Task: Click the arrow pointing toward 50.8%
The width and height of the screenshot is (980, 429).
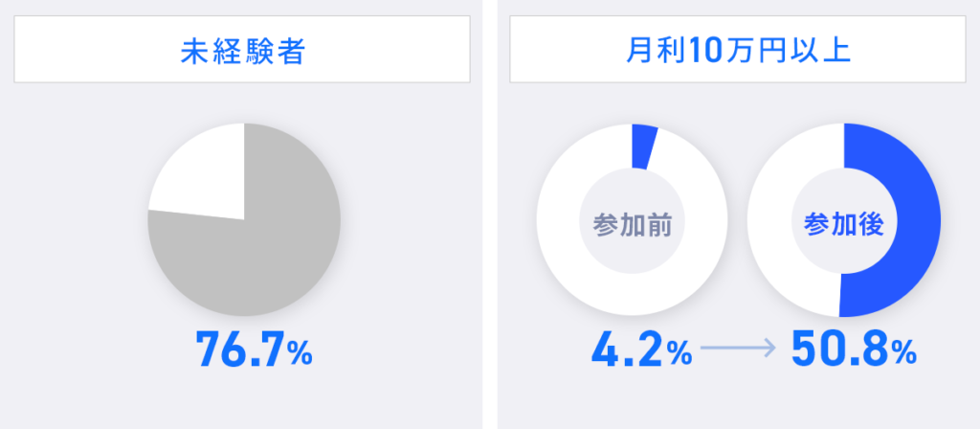Action: pos(736,350)
